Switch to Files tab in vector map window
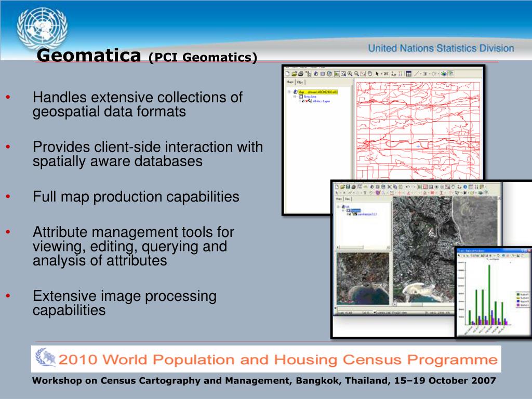Image resolution: width=532 pixels, height=399 pixels. 300,82
